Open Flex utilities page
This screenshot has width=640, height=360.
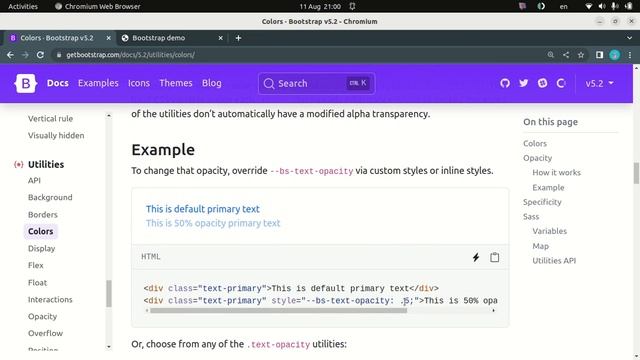[x=36, y=265]
